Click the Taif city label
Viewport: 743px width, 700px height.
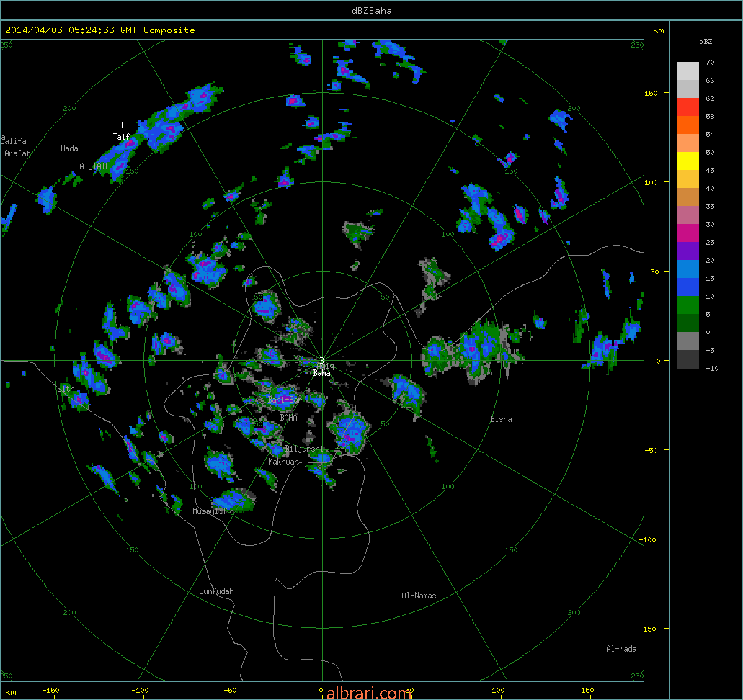coord(121,136)
